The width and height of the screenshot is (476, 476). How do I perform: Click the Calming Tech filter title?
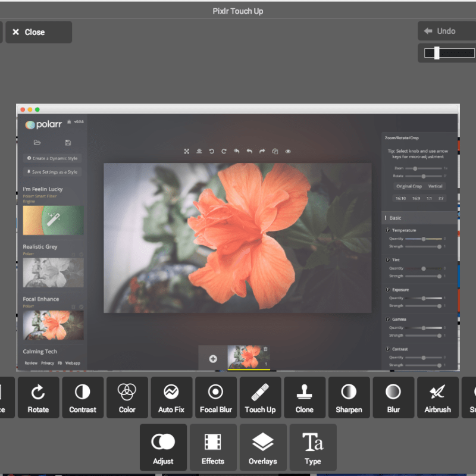(x=40, y=351)
